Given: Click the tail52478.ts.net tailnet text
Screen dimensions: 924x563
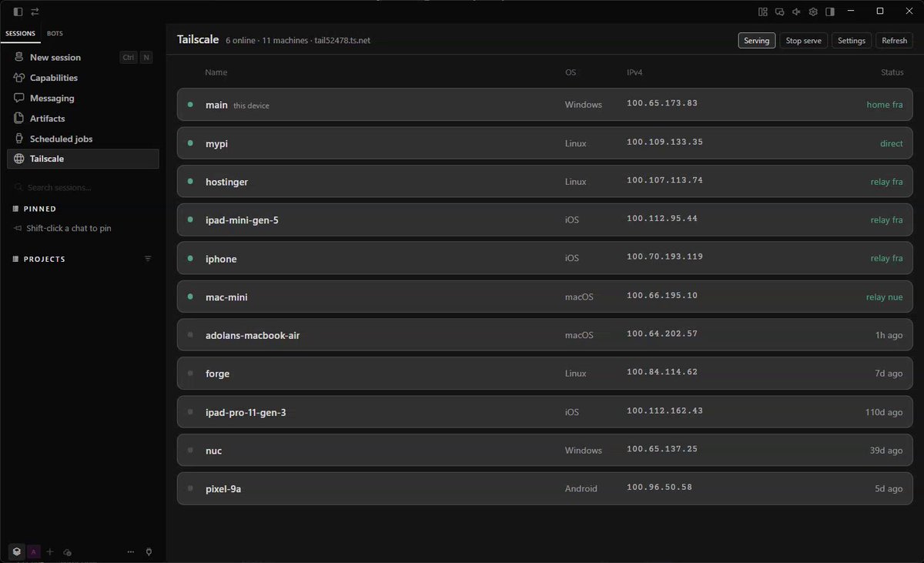Looking at the screenshot, I should 343,40.
